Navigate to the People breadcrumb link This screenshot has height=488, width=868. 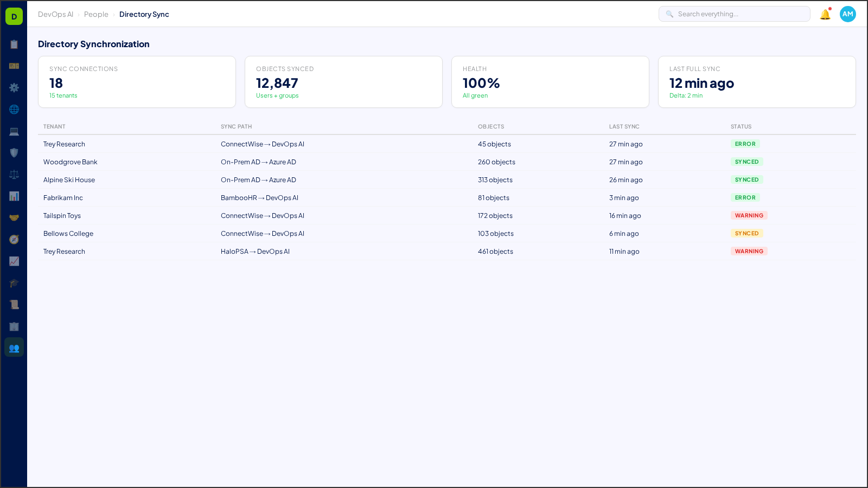96,14
